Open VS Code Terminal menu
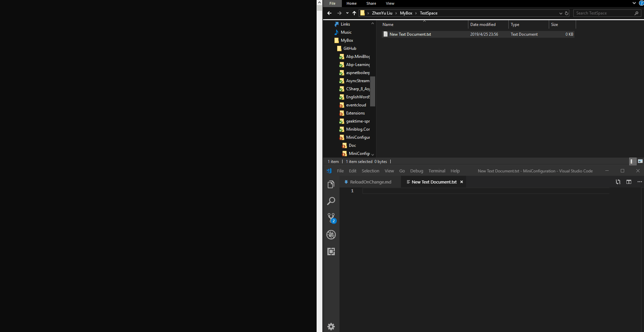This screenshot has width=644, height=332. click(437, 171)
